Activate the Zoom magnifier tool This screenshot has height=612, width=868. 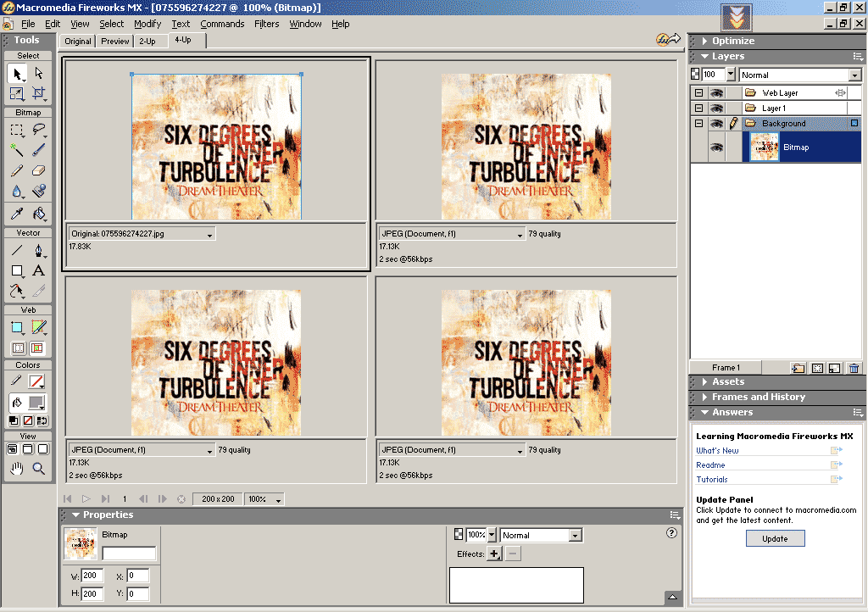38,469
